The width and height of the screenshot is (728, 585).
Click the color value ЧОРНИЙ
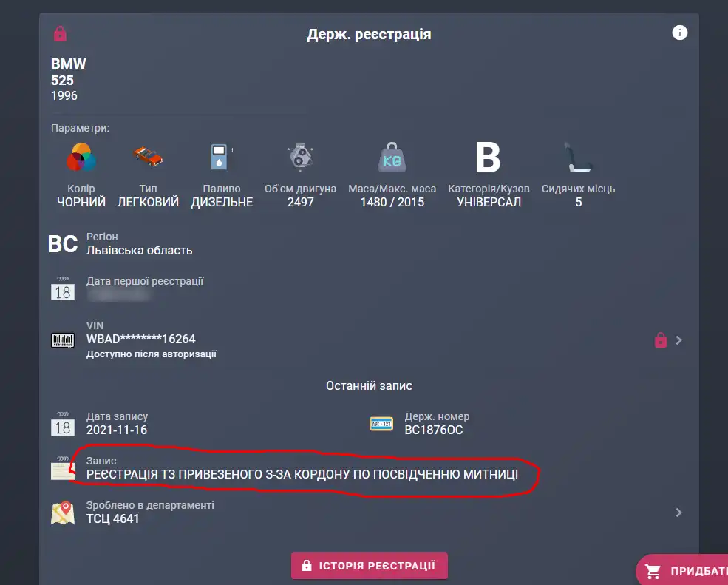click(x=81, y=202)
